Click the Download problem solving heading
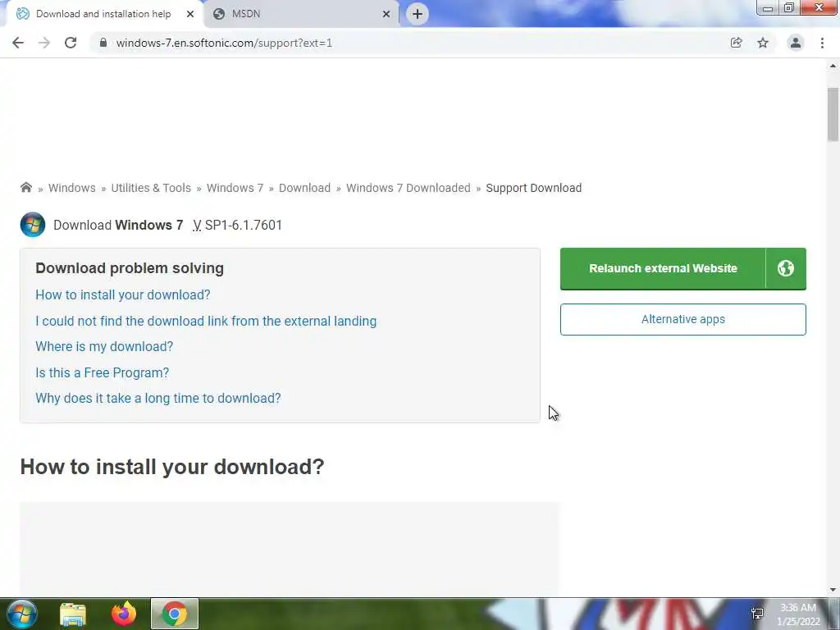 (x=130, y=268)
